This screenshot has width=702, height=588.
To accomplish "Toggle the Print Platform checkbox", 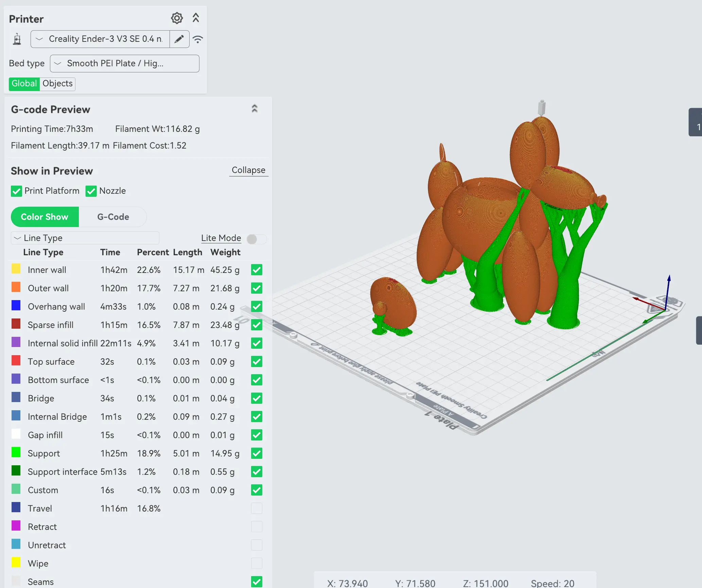I will coord(16,191).
